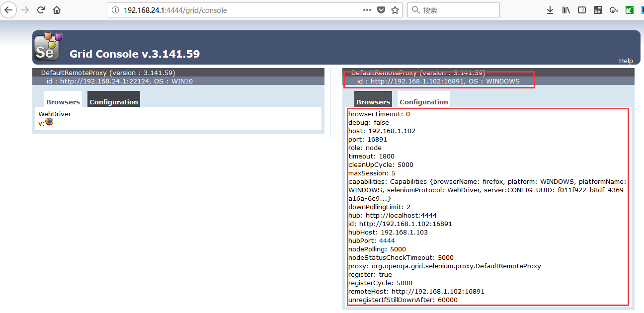Screen dimensions: 644x313
Task: Toggle the sidebar view
Action: pos(582,10)
